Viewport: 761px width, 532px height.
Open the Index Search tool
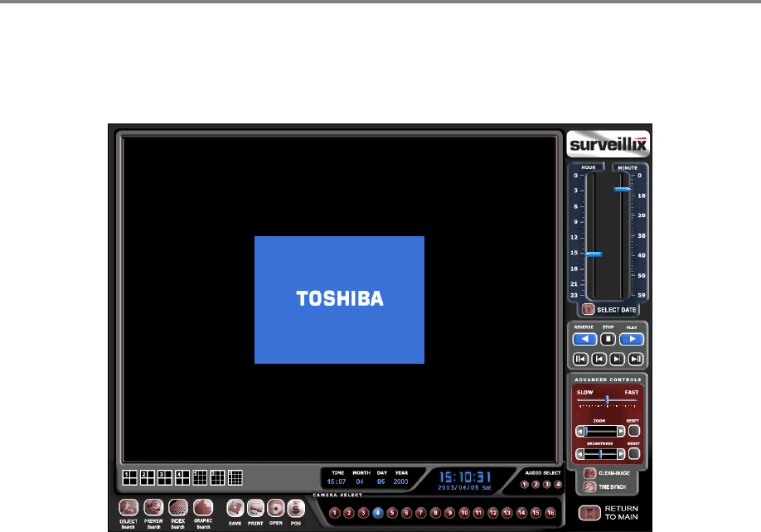178,508
